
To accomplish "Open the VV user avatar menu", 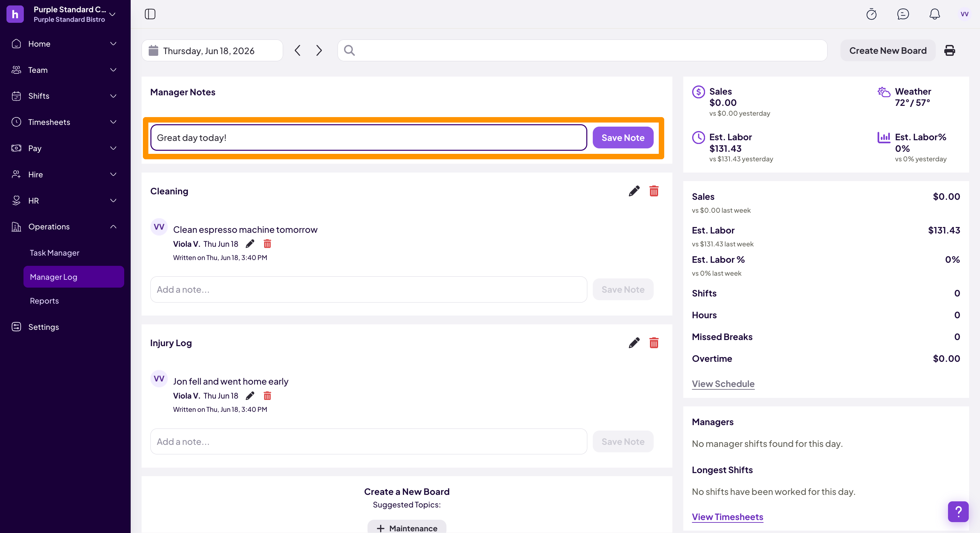I will tap(964, 14).
